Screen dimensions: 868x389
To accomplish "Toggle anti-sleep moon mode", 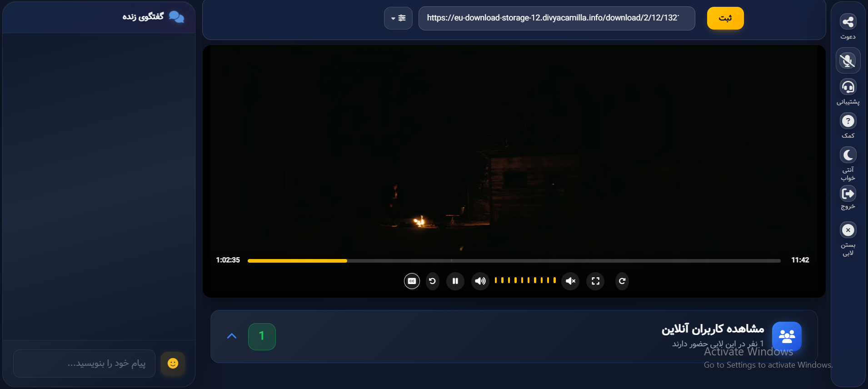I will pyautogui.click(x=848, y=155).
